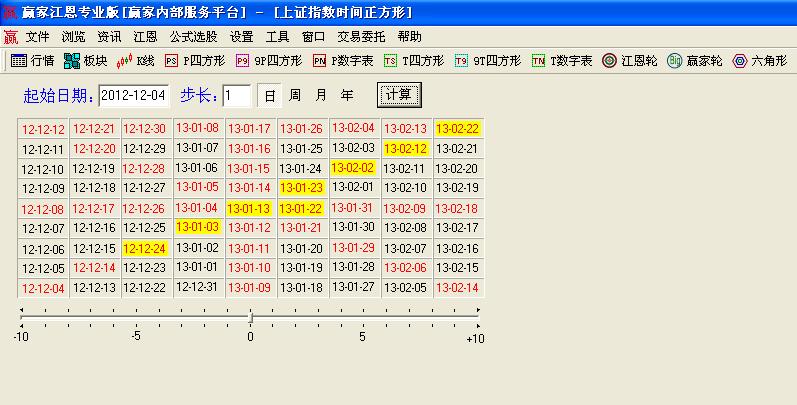Switch step unit to 年 (year)
This screenshot has width=797, height=405.
(347, 96)
